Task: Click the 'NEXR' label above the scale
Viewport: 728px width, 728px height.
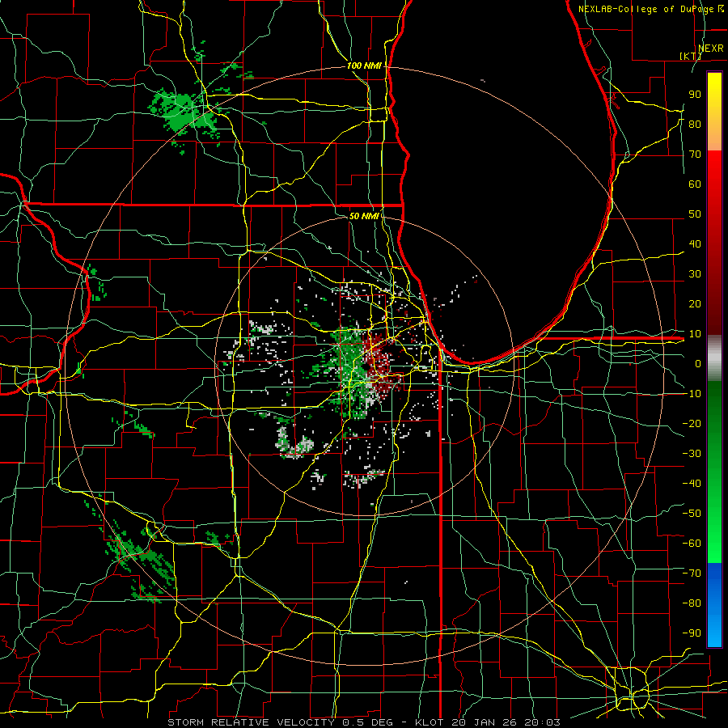Action: click(711, 49)
